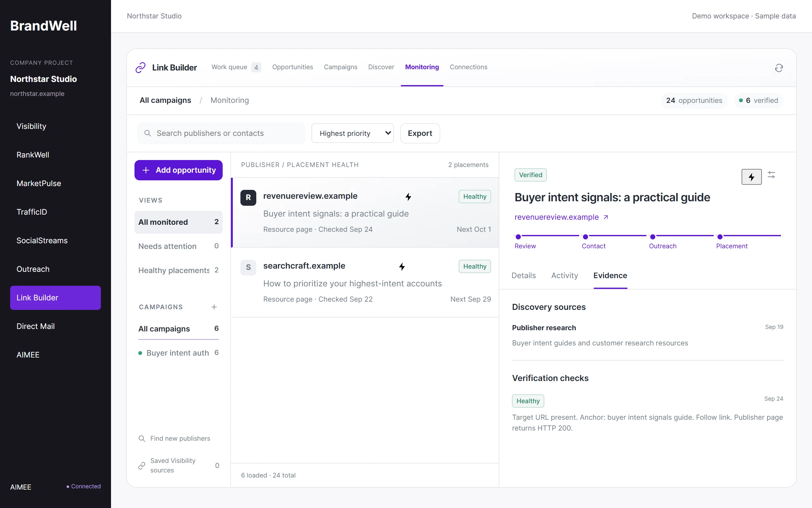
Task: Open the Discover tab
Action: click(381, 67)
